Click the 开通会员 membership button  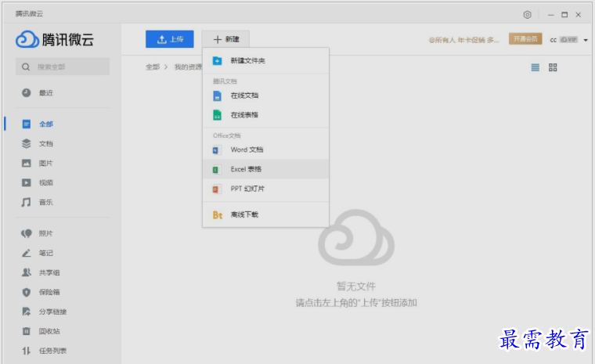click(525, 38)
